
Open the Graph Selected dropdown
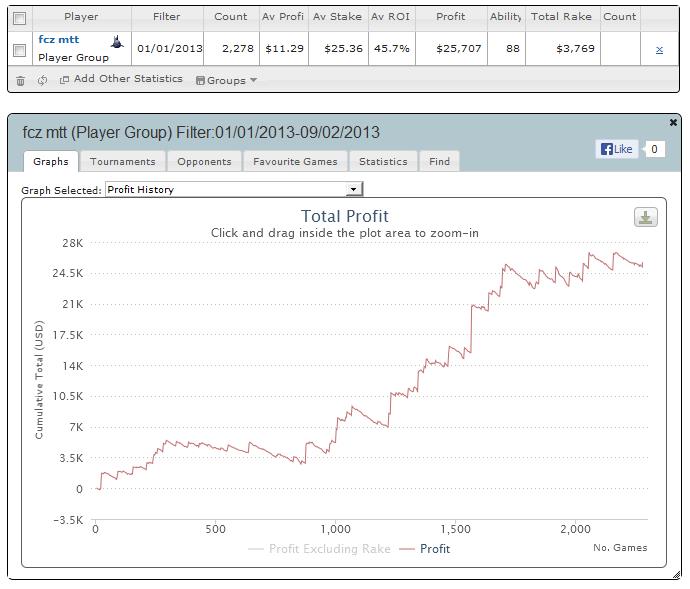coord(234,189)
